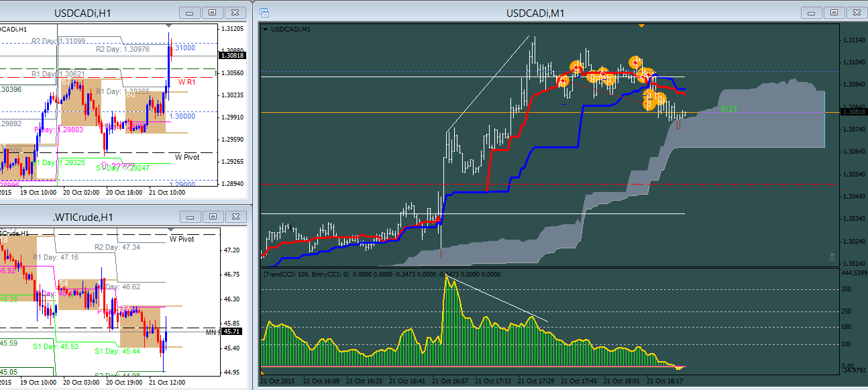Screen dimensions: 868x390
Task: Click the 1.30818 price tag on M1 chart
Action: 853,113
